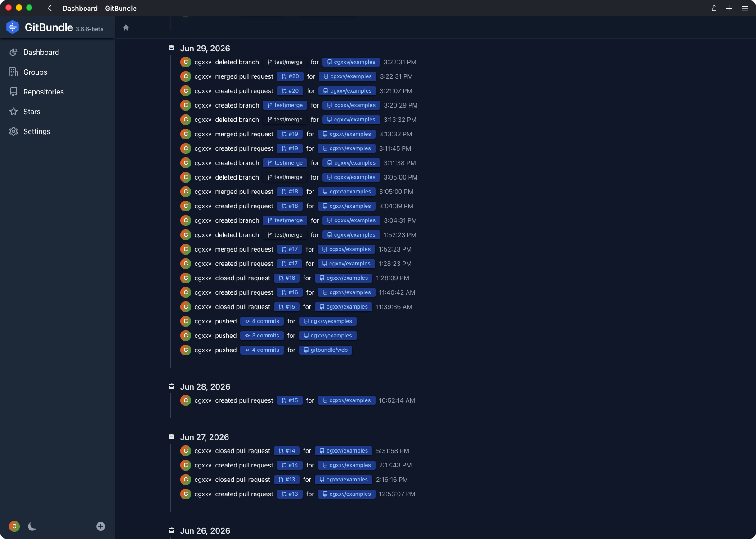Click deleted test/merge branch at 1:52:23 PM
The height and width of the screenshot is (539, 756).
pyautogui.click(x=285, y=235)
